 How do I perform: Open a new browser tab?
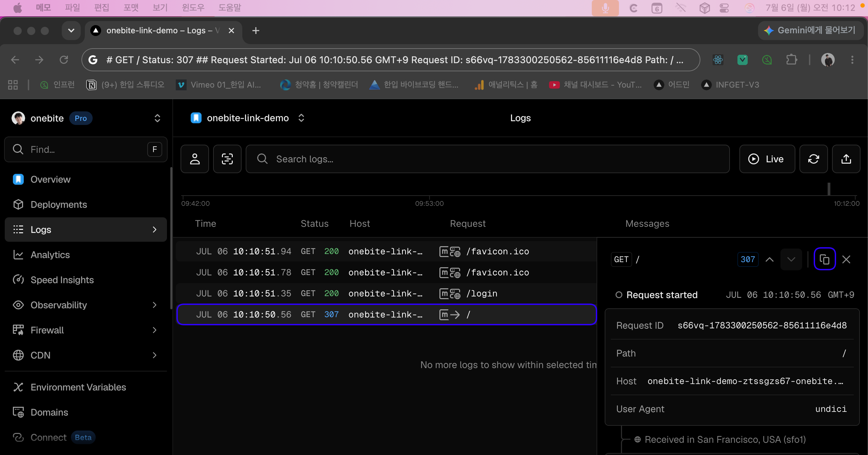(x=256, y=31)
